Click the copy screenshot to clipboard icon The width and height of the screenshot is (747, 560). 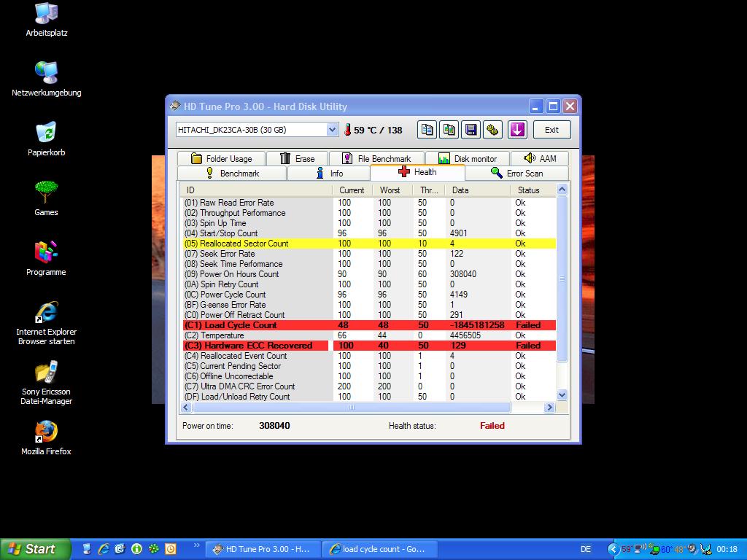(449, 130)
